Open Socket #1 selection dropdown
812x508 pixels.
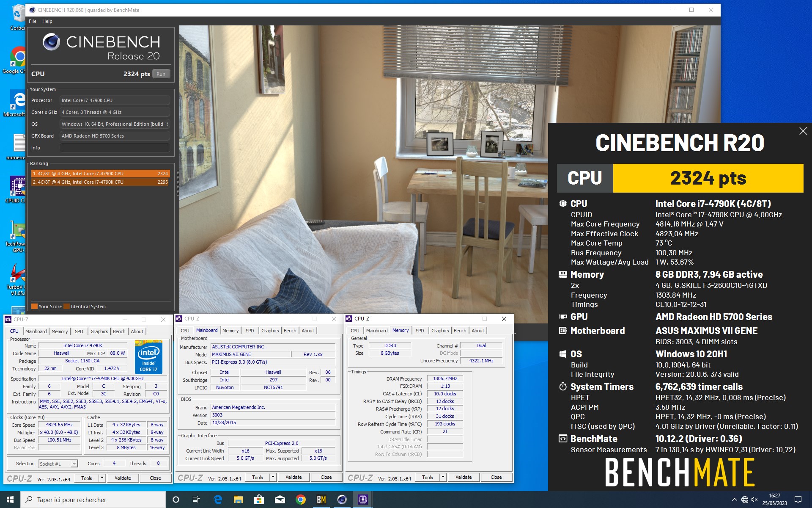58,464
